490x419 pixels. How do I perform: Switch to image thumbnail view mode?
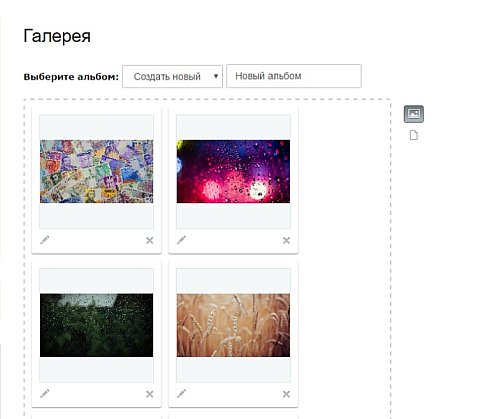pos(414,114)
